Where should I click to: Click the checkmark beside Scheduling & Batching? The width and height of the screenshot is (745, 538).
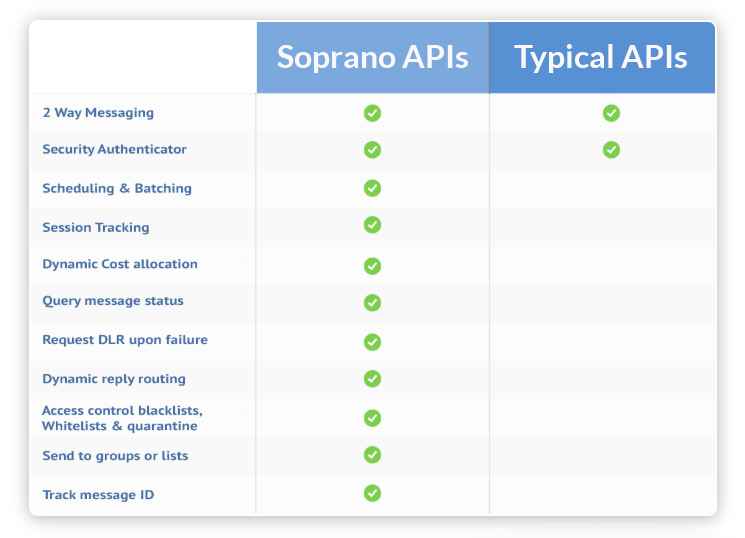click(x=372, y=188)
